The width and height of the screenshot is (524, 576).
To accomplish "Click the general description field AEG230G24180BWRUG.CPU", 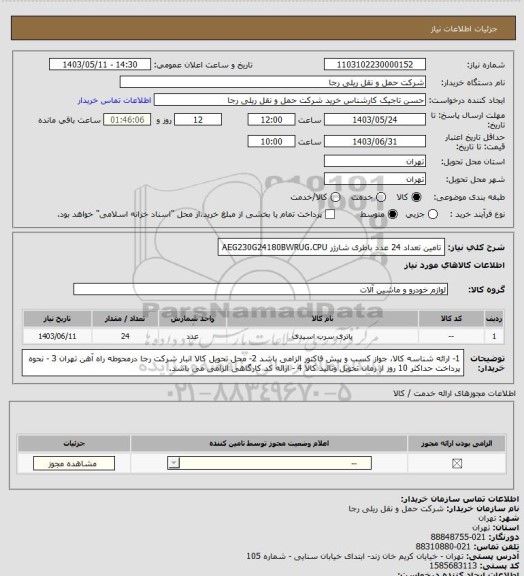I will point(331,247).
